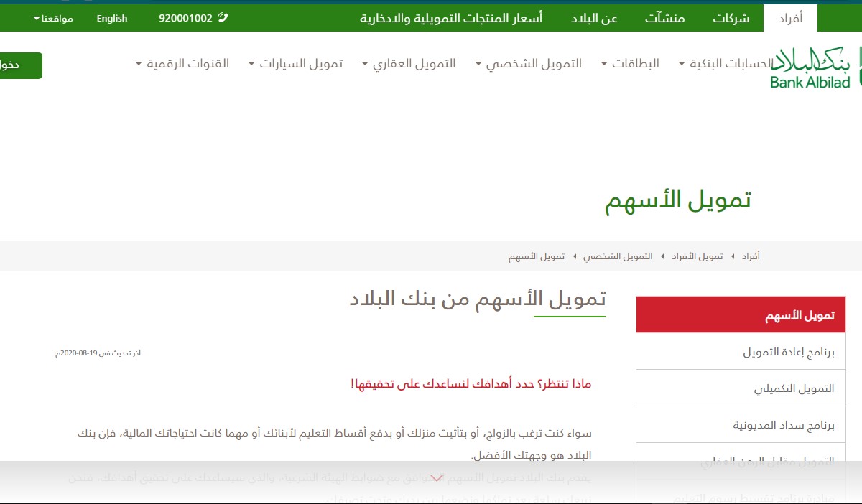Expand the القنوات الرقمية navigation menu
This screenshot has width=862, height=504.
pos(182,64)
